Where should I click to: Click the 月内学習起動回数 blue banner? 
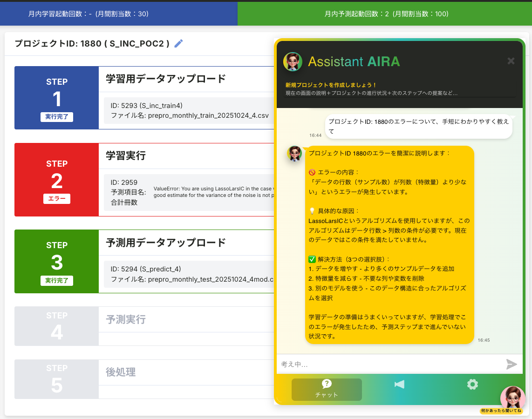[119, 14]
